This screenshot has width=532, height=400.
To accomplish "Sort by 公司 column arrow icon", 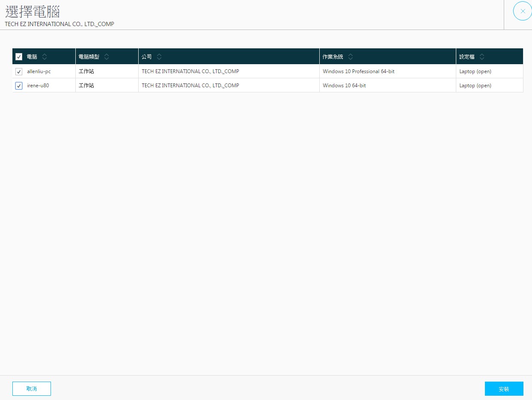I will (x=159, y=56).
